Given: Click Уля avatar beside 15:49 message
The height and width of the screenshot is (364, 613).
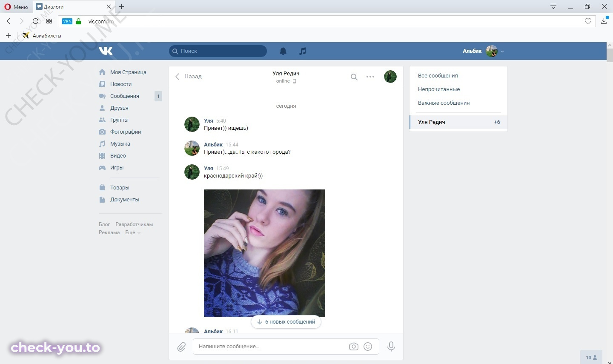Looking at the screenshot, I should [x=192, y=172].
